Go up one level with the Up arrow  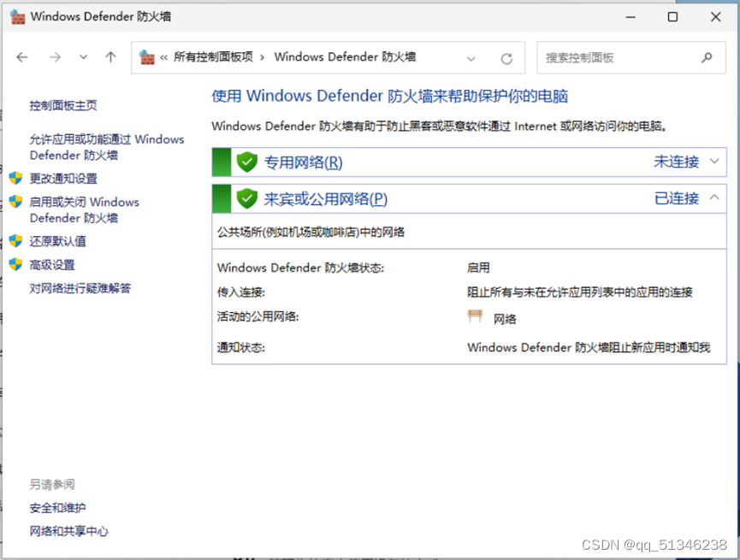coord(110,57)
